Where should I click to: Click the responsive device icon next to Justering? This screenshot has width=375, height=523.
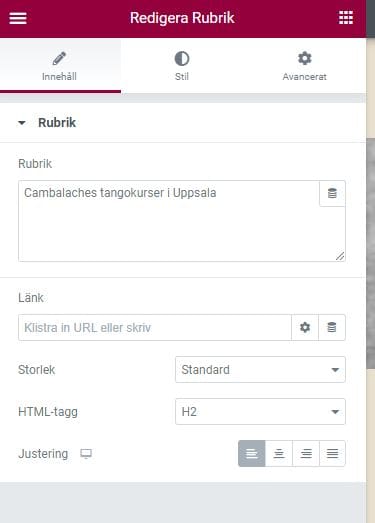[86, 454]
